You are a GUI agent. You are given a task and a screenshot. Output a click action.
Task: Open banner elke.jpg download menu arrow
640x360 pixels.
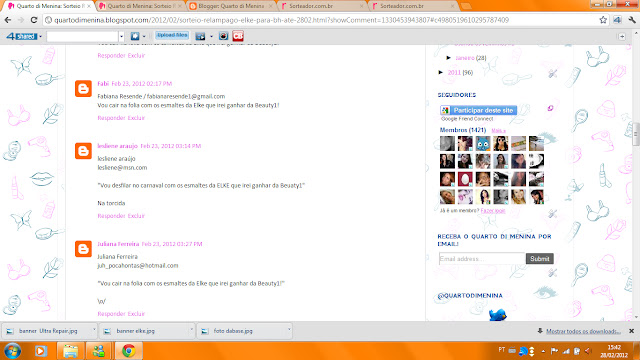pos(191,329)
